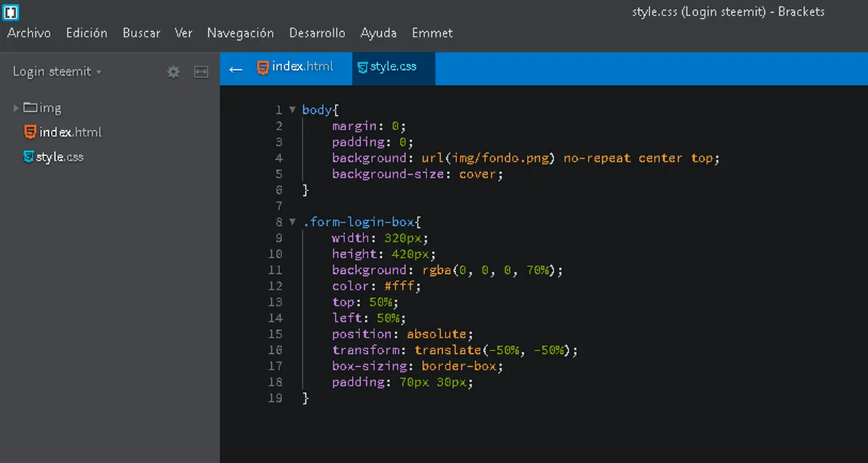Switch to the style.css tab
The height and width of the screenshot is (463, 868).
point(393,67)
